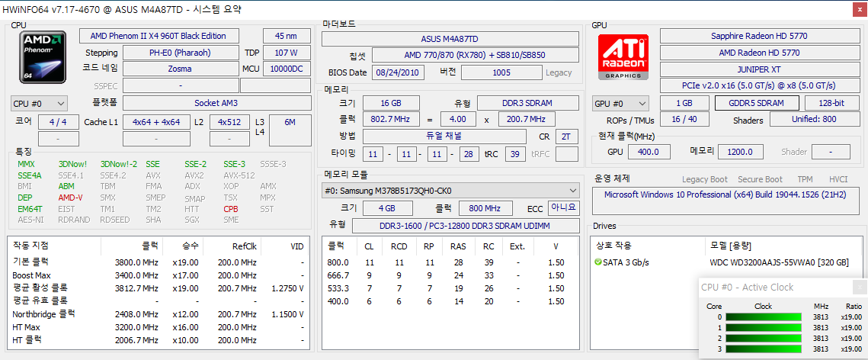Click the 533.3 memory timing row
868x360 pixels.
450,288
